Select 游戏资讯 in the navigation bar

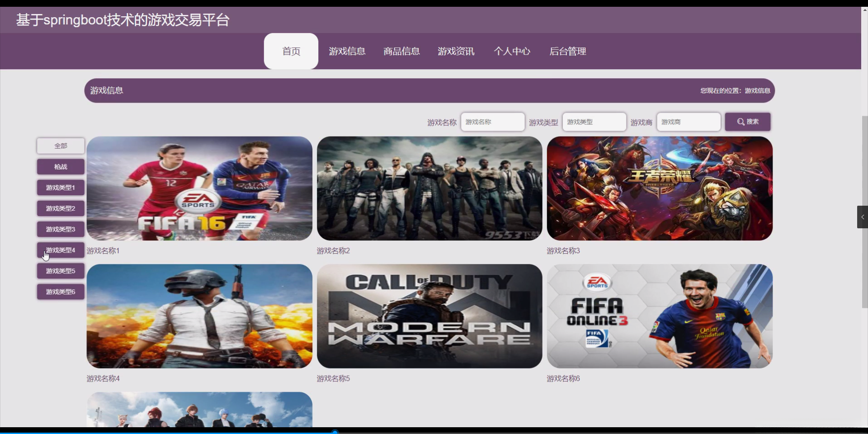(x=456, y=51)
